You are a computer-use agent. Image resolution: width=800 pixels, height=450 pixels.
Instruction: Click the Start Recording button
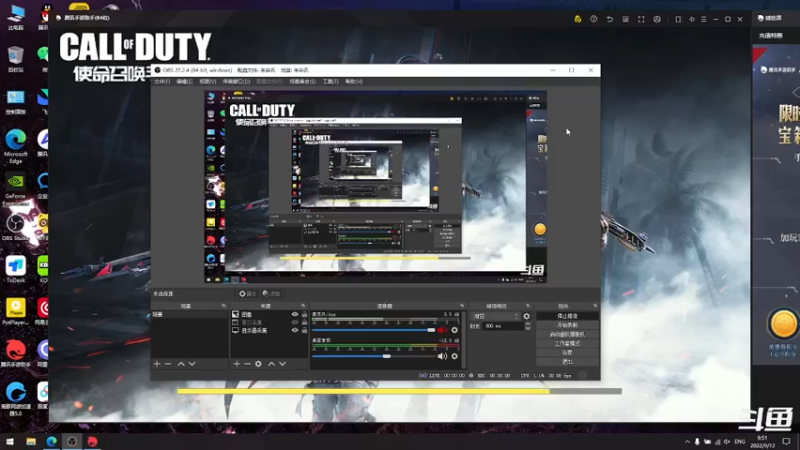coord(567,325)
